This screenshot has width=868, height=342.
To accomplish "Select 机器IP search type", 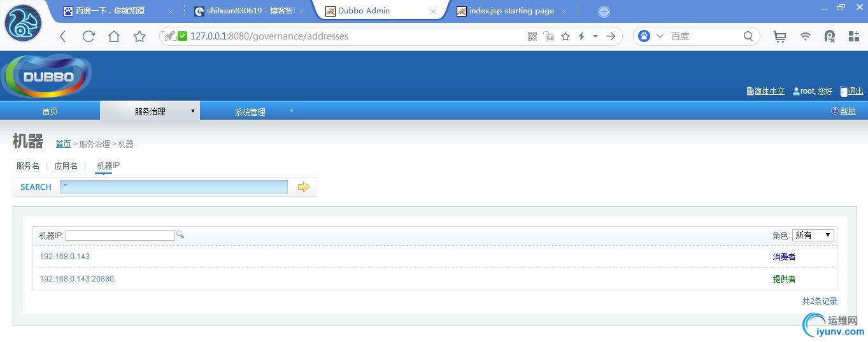I will coord(108,166).
